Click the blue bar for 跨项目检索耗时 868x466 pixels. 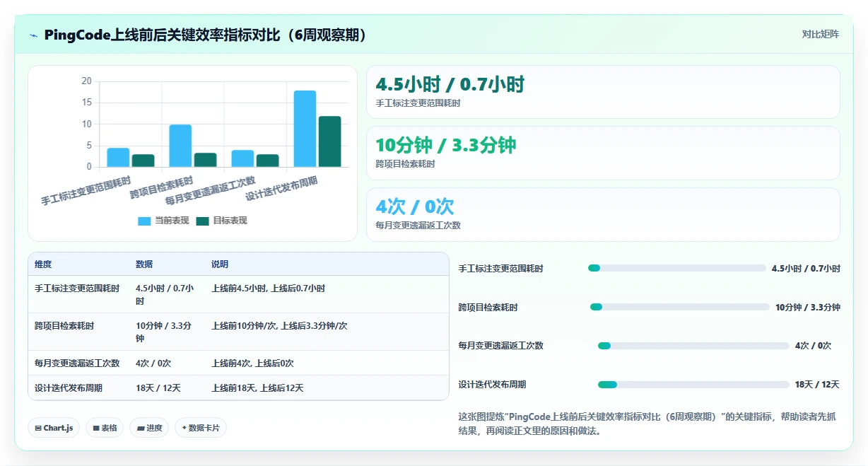point(180,146)
